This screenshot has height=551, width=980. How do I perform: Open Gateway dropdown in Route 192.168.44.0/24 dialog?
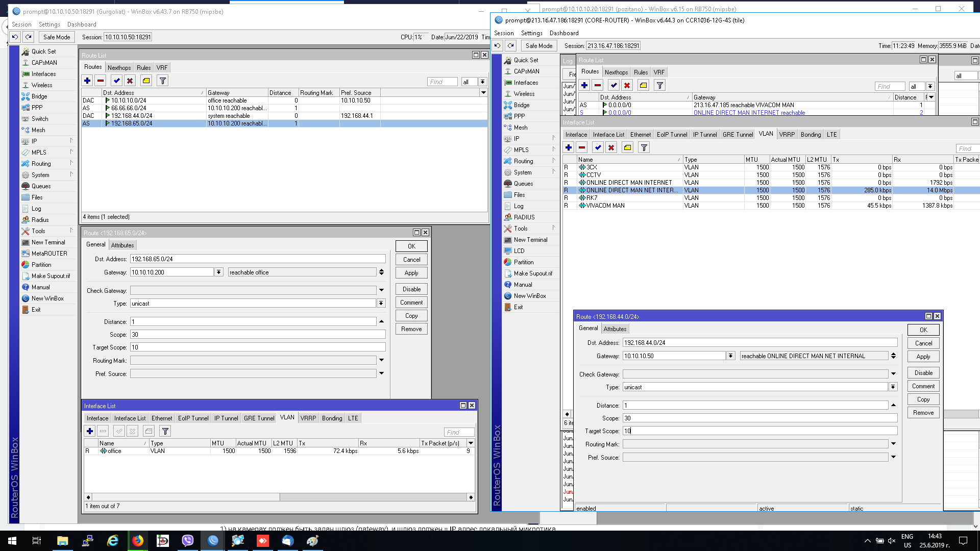(x=730, y=356)
